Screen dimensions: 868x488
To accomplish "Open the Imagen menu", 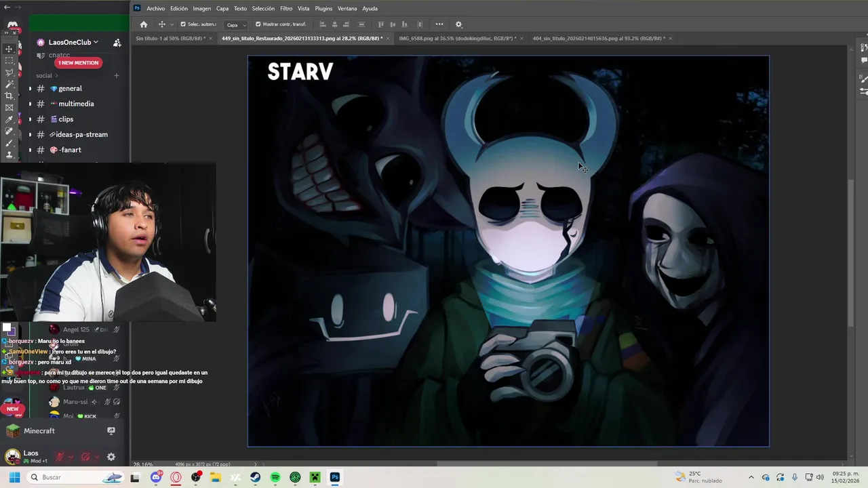I will [x=202, y=9].
